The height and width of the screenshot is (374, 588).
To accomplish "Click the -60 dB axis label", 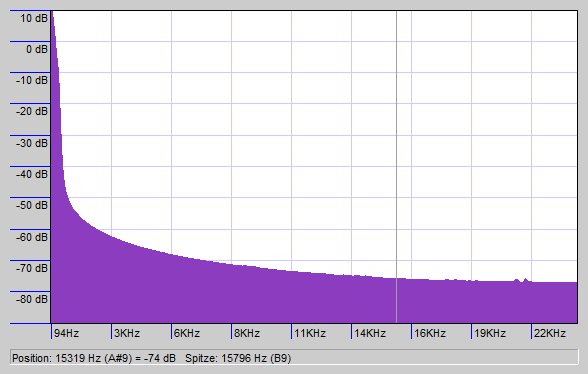I will tap(32, 237).
